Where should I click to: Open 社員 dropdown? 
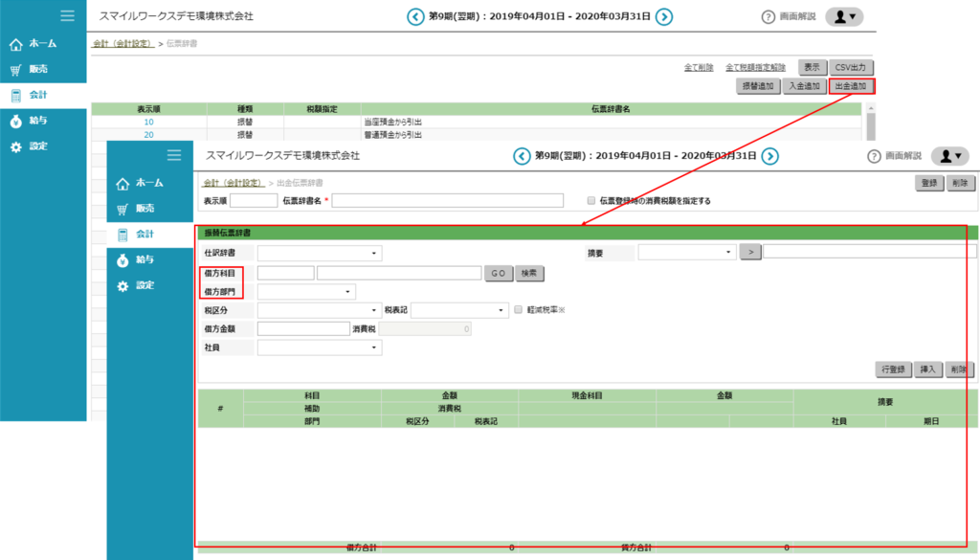pyautogui.click(x=320, y=347)
